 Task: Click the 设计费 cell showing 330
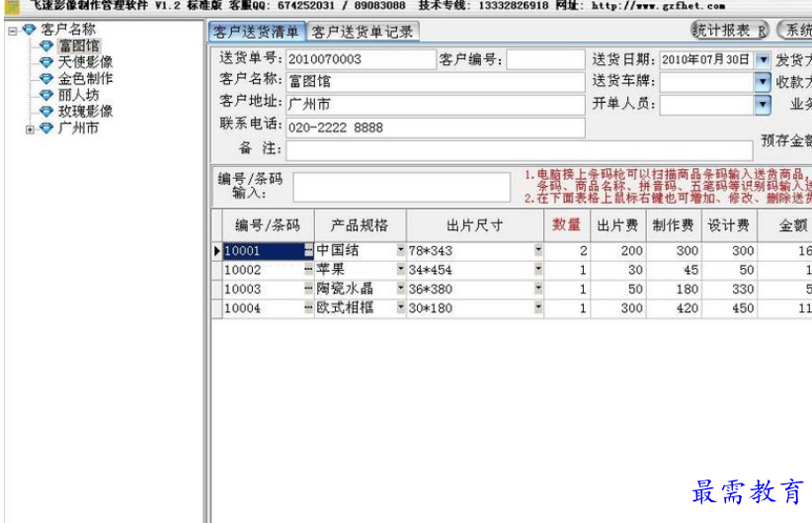(729, 290)
